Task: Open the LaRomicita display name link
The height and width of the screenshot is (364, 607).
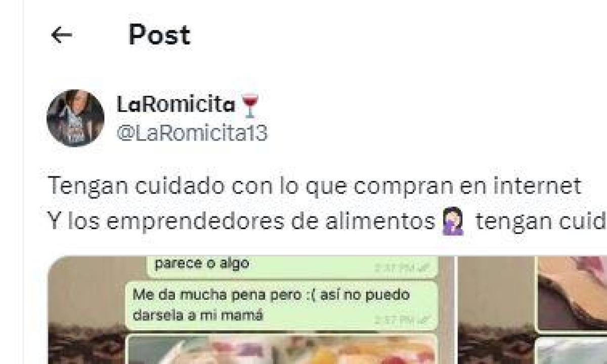Action: point(176,105)
